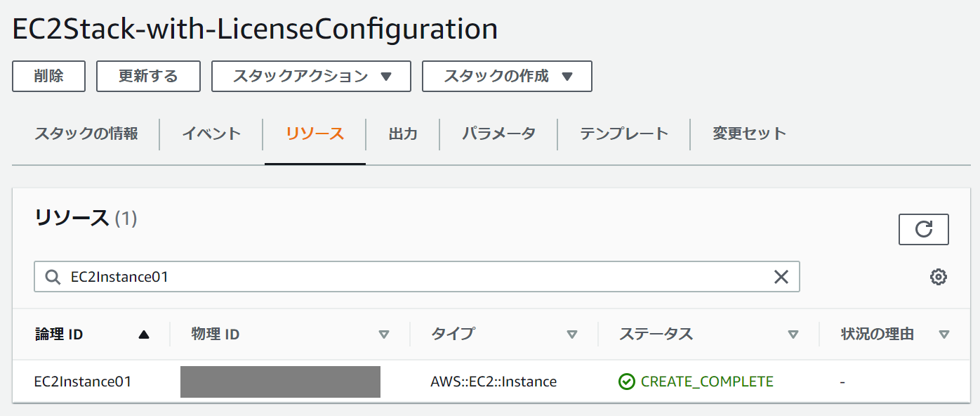
Task: Open the テンプレート tab
Action: pyautogui.click(x=623, y=134)
